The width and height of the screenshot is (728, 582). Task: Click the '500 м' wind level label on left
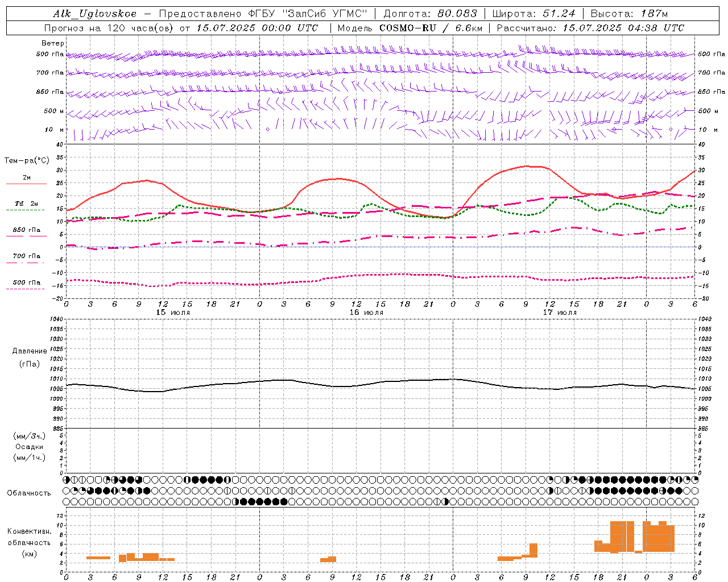(x=54, y=111)
